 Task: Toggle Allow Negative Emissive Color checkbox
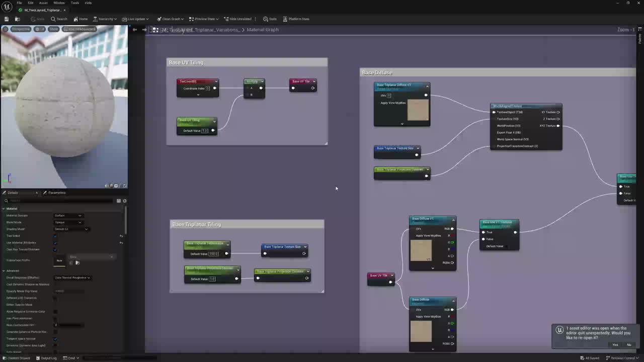(55, 311)
